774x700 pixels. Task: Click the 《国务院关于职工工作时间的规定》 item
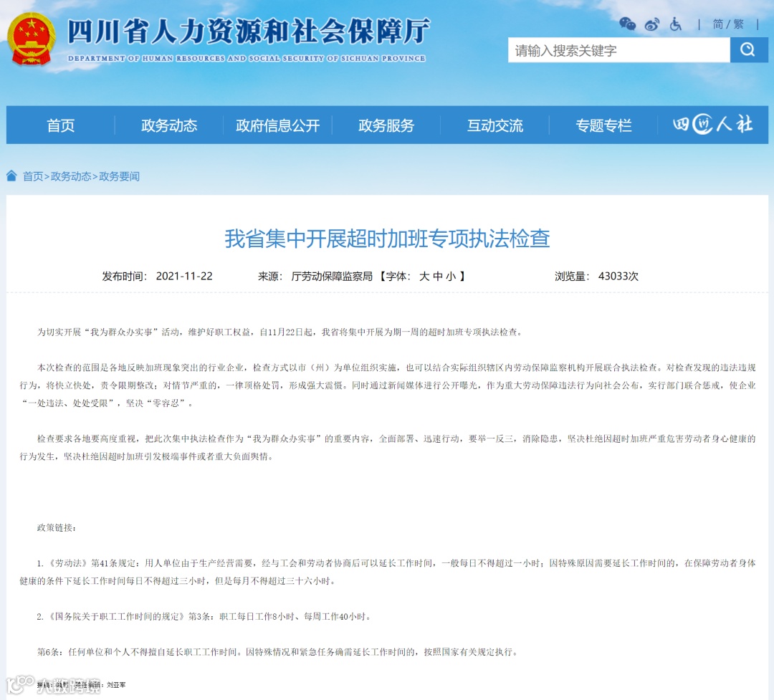(x=204, y=616)
